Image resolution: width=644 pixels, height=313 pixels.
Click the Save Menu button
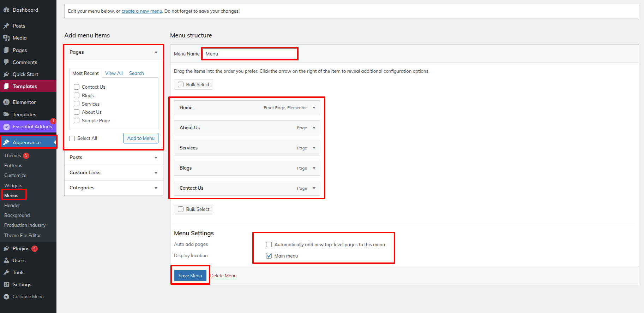click(190, 276)
